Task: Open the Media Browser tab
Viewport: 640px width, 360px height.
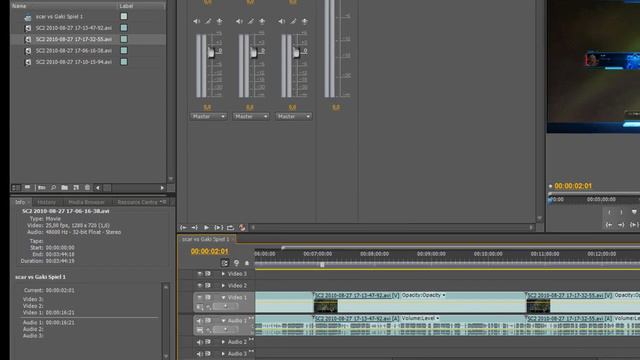Action: (x=87, y=202)
